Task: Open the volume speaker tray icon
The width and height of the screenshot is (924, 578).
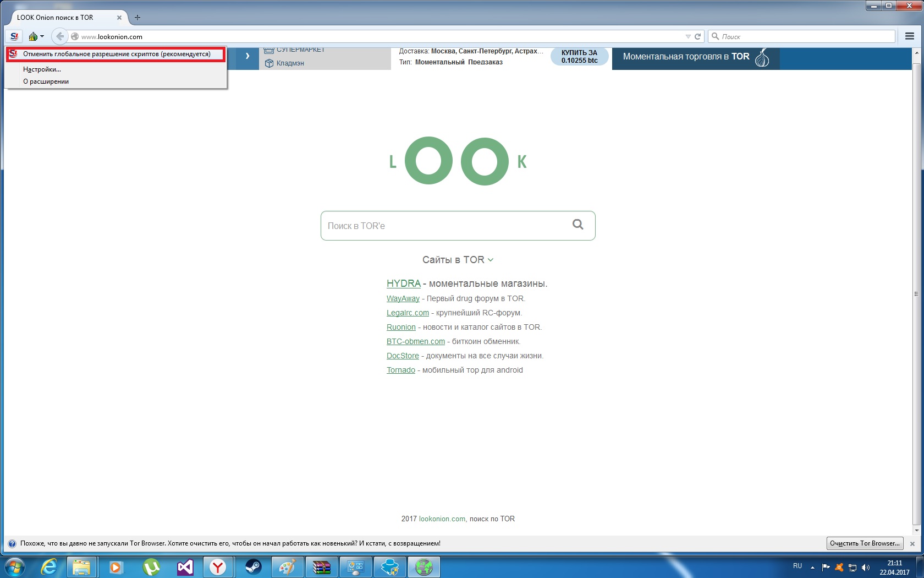Action: (x=866, y=567)
